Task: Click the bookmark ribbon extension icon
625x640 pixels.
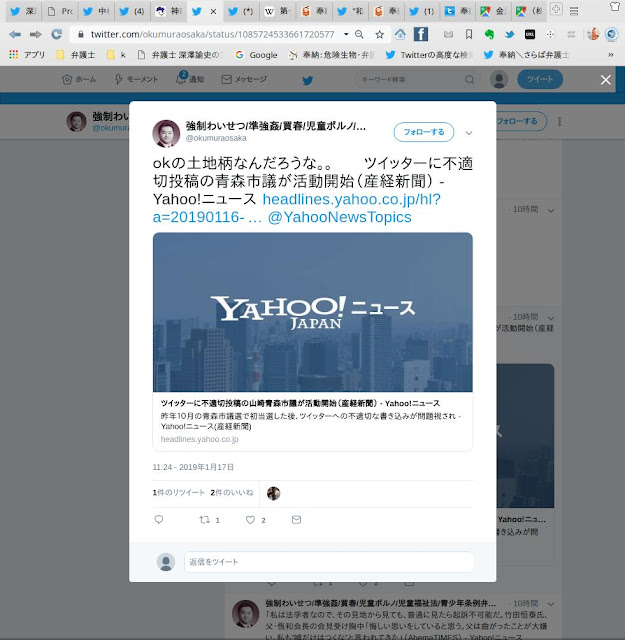Action: click(469, 35)
